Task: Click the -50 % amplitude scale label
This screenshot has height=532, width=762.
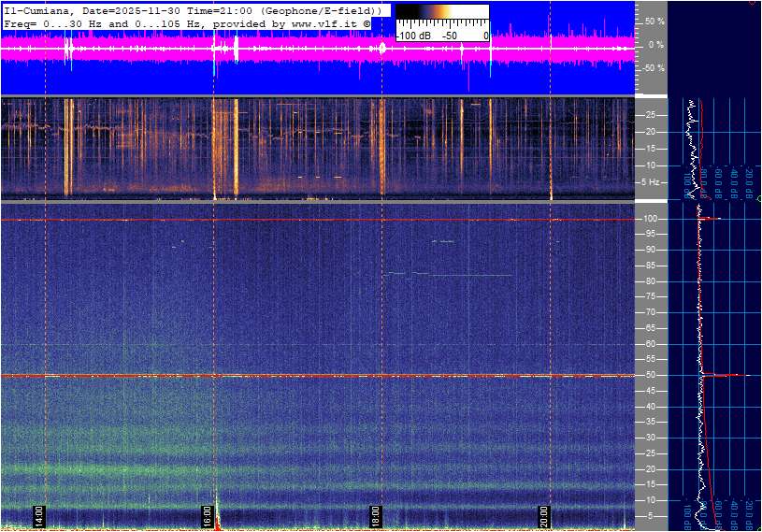Action: [x=654, y=68]
